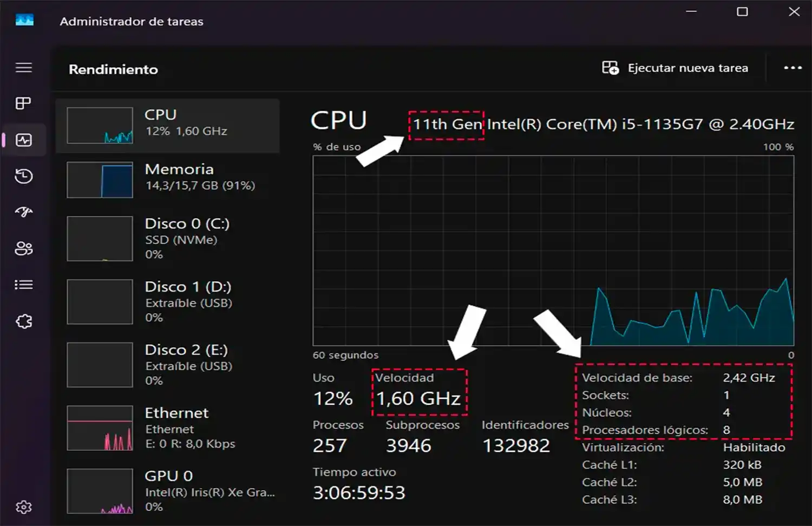Click the Procesadores lógicos value 8
The width and height of the screenshot is (812, 526).
coord(726,430)
